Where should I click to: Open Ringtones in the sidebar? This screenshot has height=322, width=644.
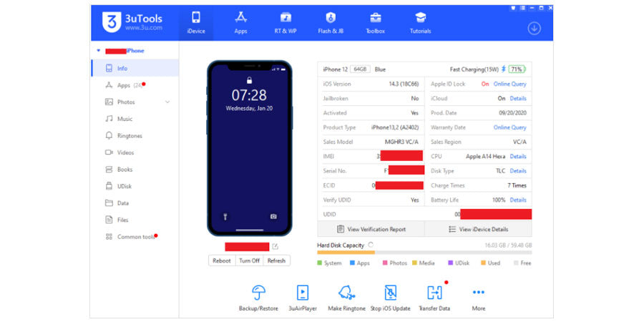click(x=135, y=135)
